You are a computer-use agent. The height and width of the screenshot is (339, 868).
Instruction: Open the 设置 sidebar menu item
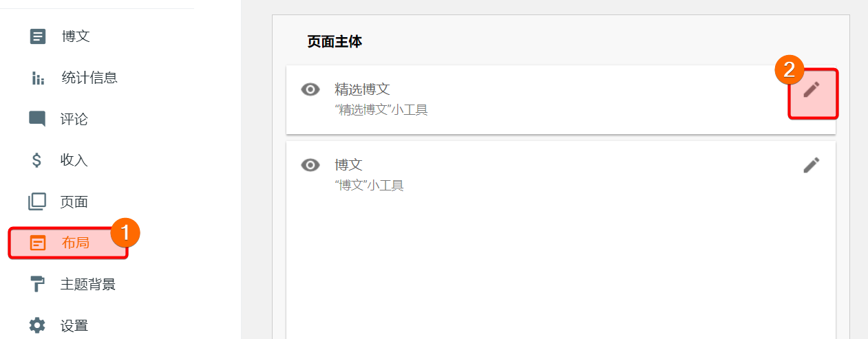tap(75, 325)
